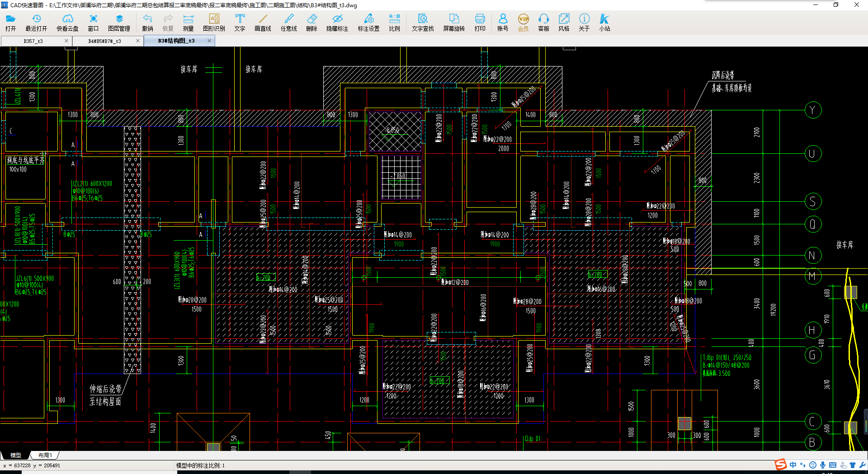Select the 画直线 draw line tool
Image resolution: width=868 pixels, height=474 pixels.
click(x=263, y=22)
